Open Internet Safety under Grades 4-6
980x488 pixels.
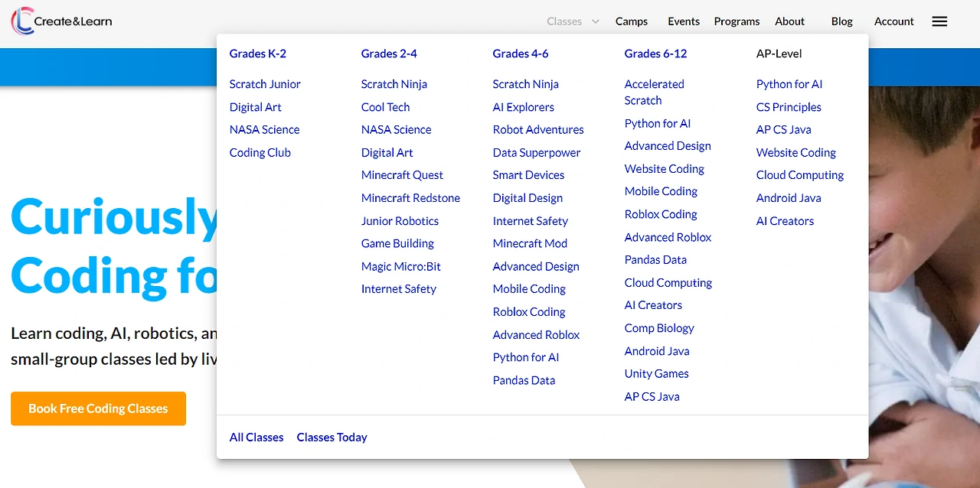click(531, 221)
